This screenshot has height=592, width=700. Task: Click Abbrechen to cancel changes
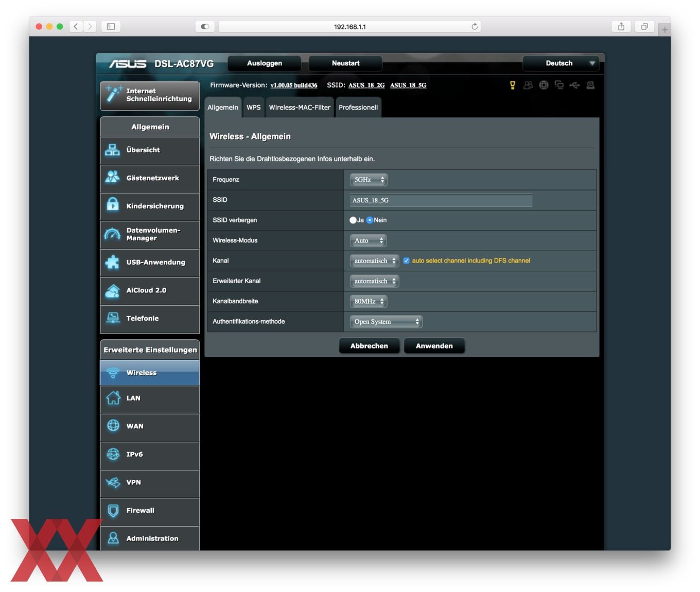pyautogui.click(x=369, y=346)
